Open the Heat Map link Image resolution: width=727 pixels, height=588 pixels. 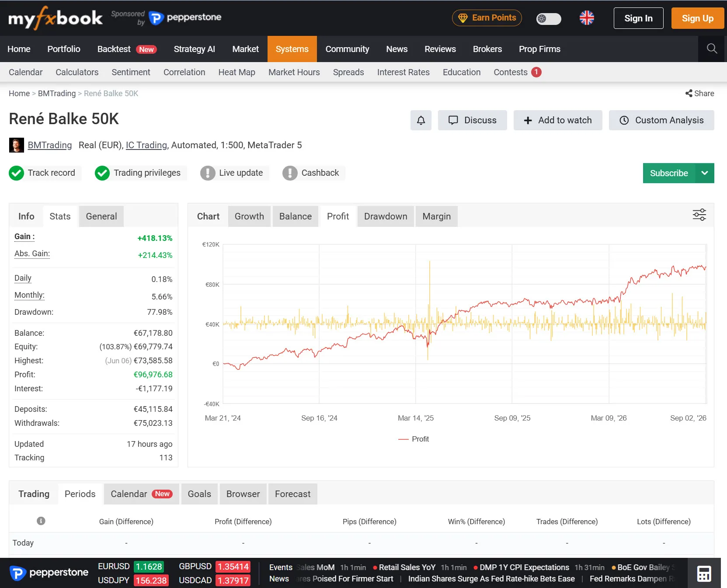[x=237, y=72]
